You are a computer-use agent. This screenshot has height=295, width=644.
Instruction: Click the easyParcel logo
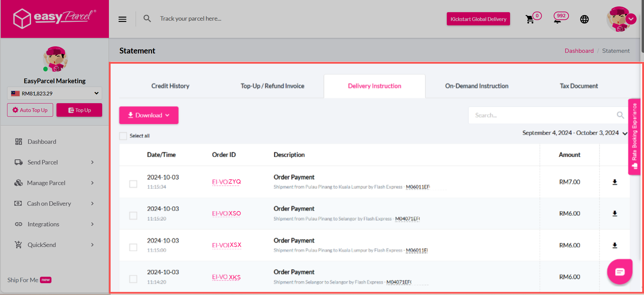click(55, 19)
